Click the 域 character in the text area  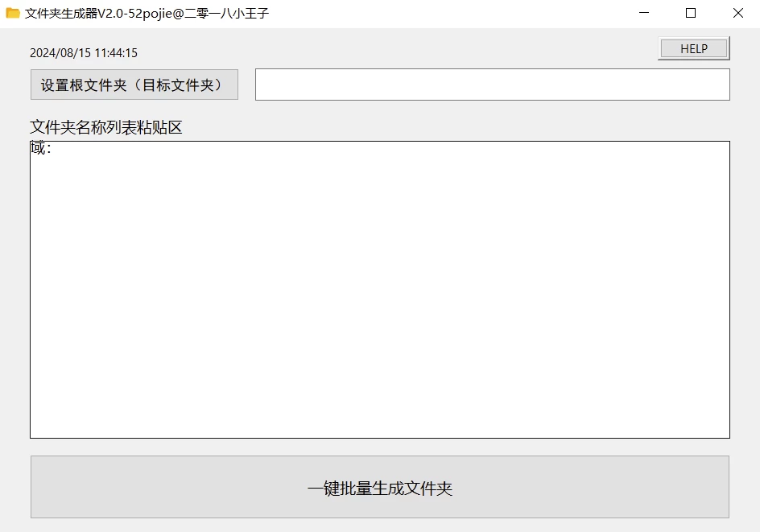coord(38,149)
